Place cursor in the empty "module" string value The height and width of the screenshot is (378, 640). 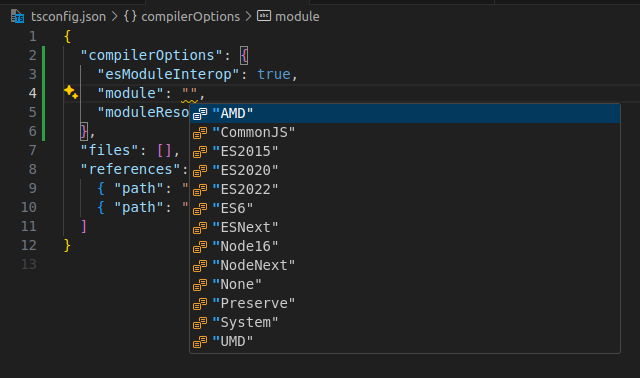click(190, 93)
